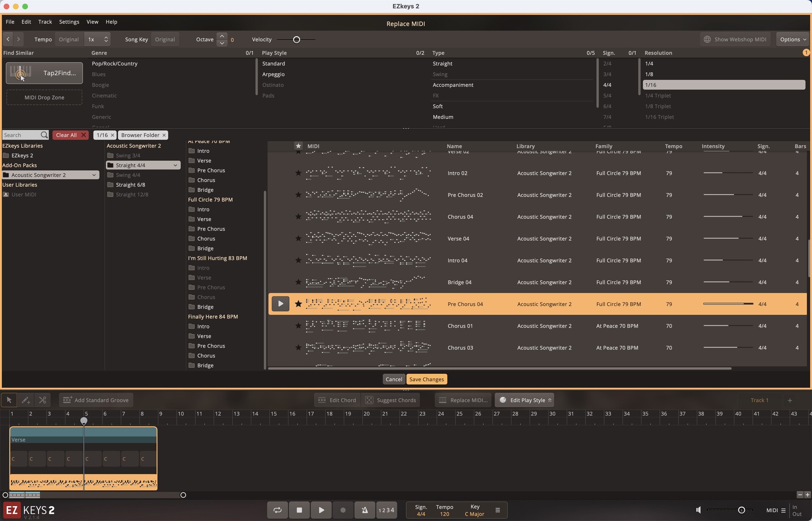Adjust the Velocity slider handle
Screen dimensions: 812x521
(x=296, y=40)
